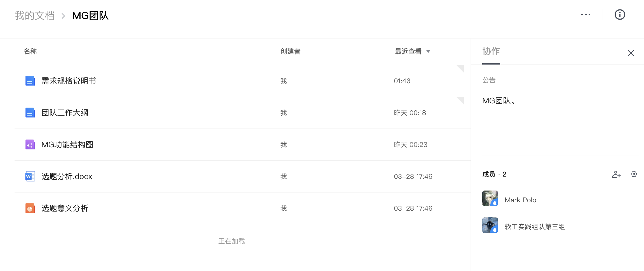The height and width of the screenshot is (271, 644).
Task: Click Mark Polo's avatar
Action: pyautogui.click(x=490, y=198)
